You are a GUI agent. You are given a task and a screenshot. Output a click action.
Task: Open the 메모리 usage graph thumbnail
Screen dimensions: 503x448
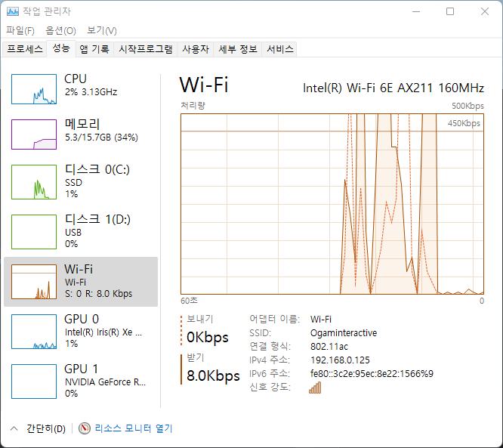34,134
